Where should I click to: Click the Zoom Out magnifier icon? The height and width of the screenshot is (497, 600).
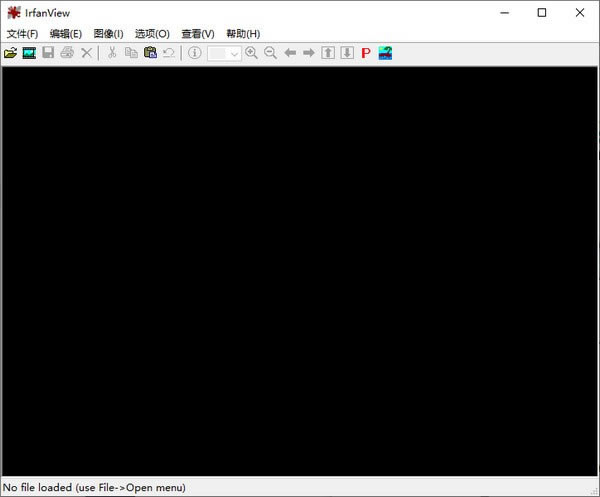coord(270,53)
